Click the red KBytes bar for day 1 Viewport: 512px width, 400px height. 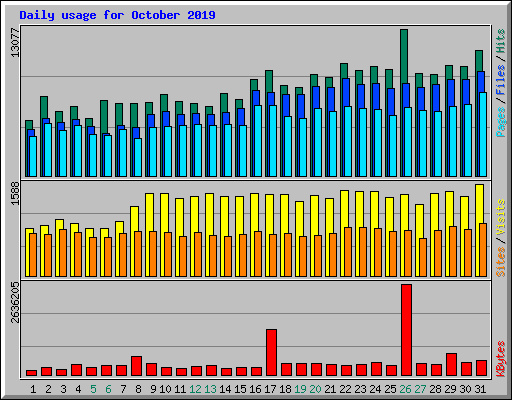tap(31, 373)
